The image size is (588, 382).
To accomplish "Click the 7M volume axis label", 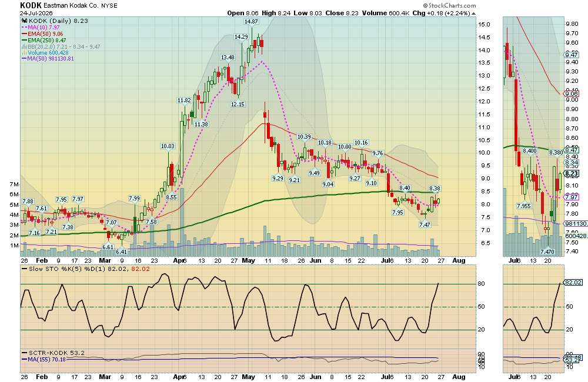I will (14, 184).
